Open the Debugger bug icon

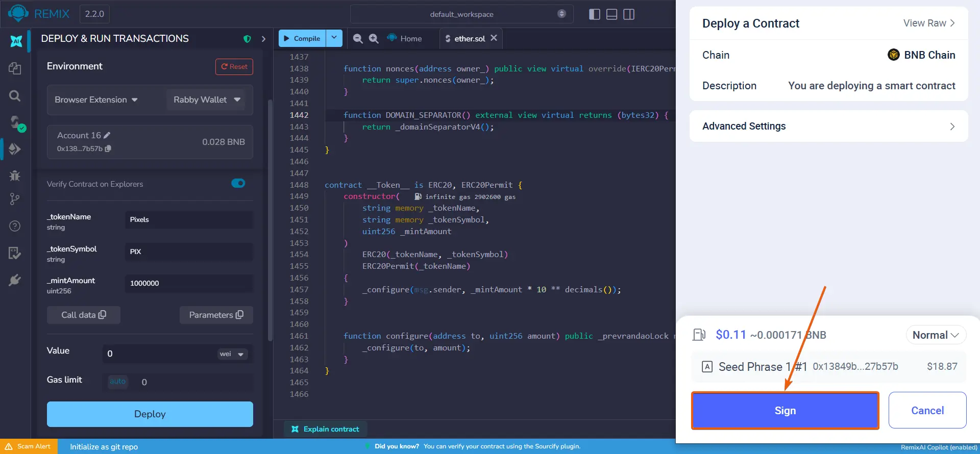pyautogui.click(x=15, y=175)
